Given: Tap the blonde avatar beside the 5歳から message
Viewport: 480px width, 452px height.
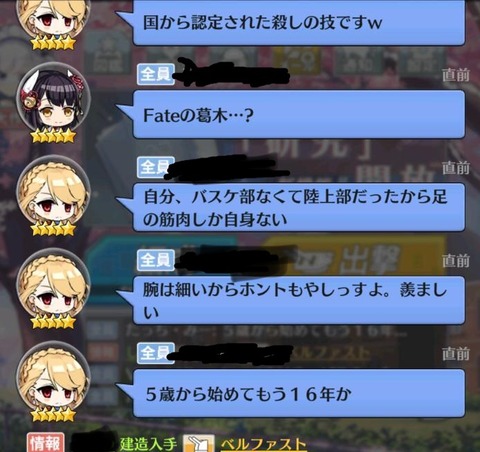Looking at the screenshot, I should click(53, 378).
